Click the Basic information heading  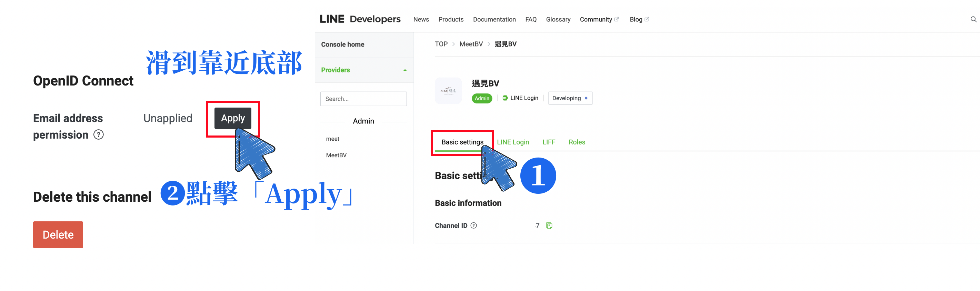point(468,203)
